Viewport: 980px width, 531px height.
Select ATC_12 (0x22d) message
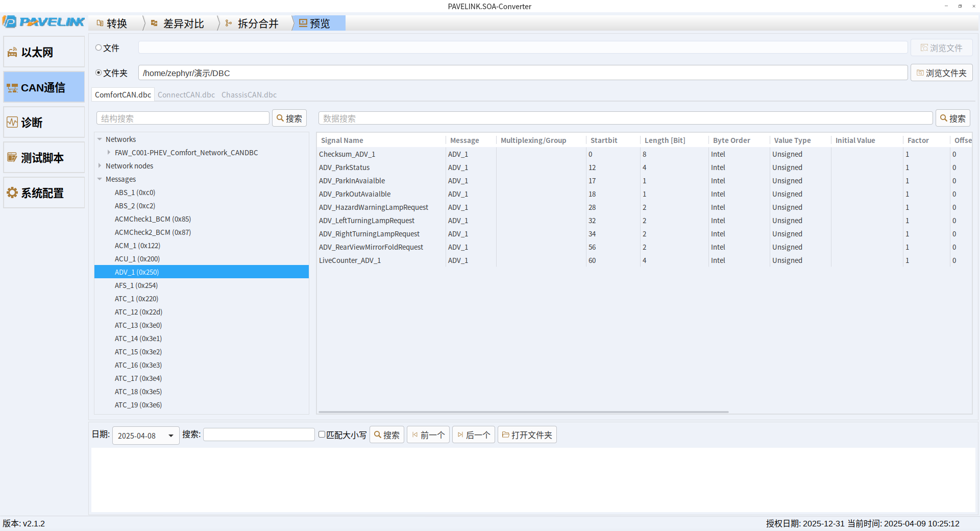point(202,312)
